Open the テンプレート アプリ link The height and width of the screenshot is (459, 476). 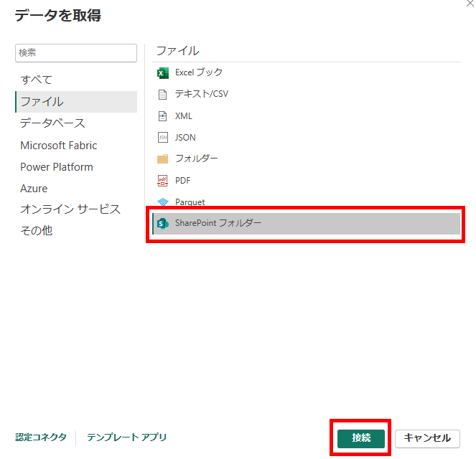(x=126, y=437)
